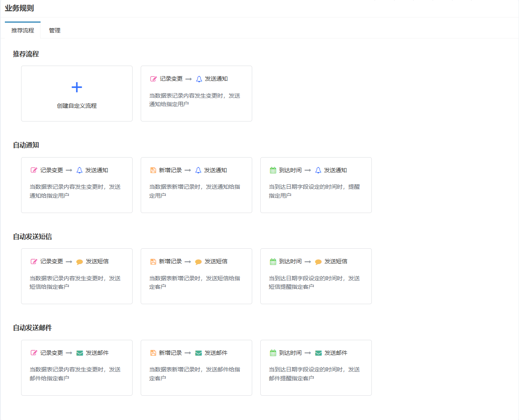519x420 pixels.
Task: Click the 自动通知 section heading
Action: point(26,145)
